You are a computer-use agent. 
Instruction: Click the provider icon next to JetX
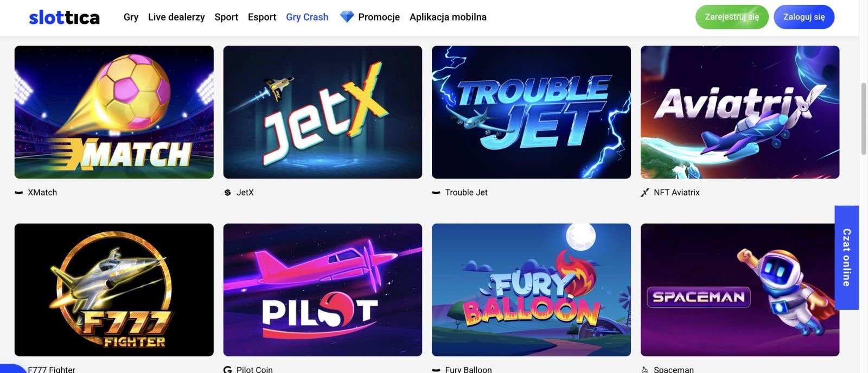(x=228, y=193)
